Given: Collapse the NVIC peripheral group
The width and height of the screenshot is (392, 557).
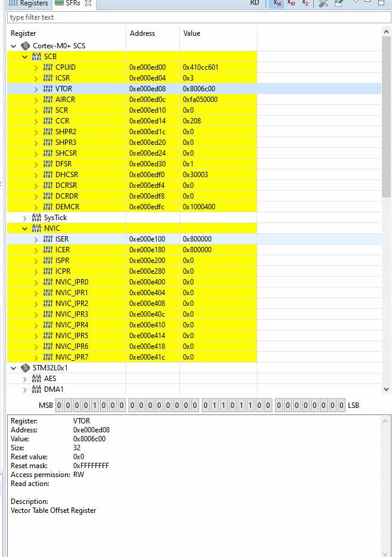Looking at the screenshot, I should pos(24,228).
